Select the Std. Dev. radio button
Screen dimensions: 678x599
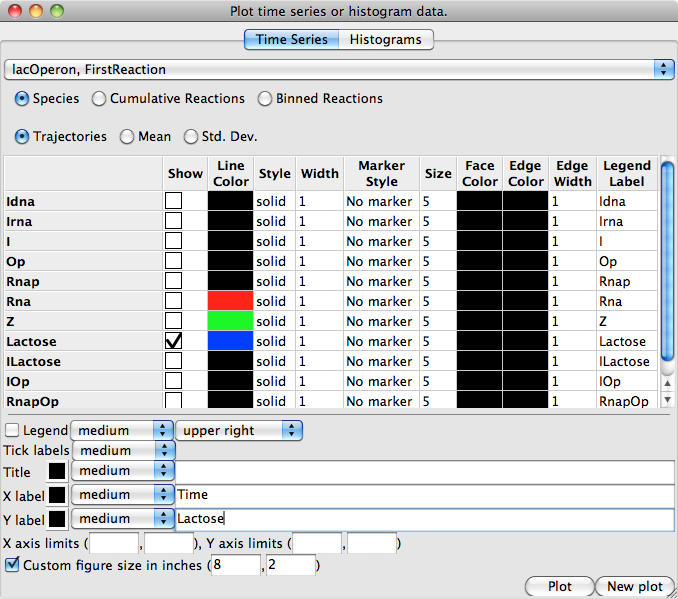click(x=191, y=137)
